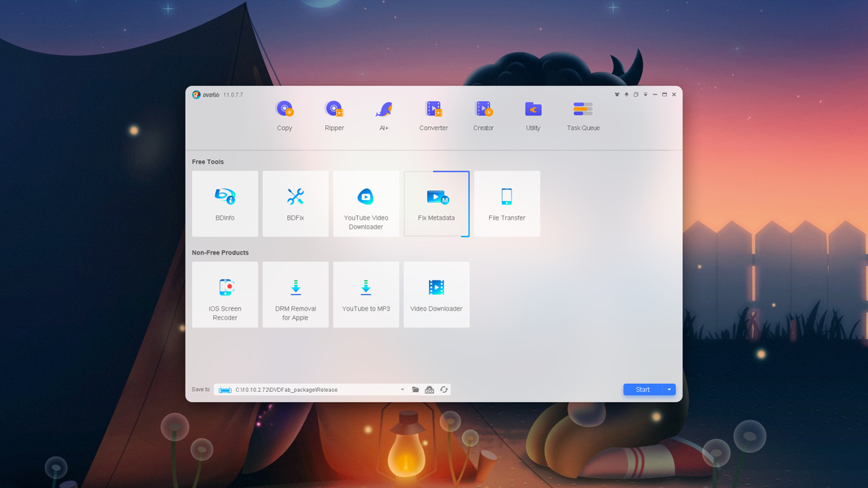Open the File Transfer tool
This screenshot has height=488, width=868.
point(507,203)
